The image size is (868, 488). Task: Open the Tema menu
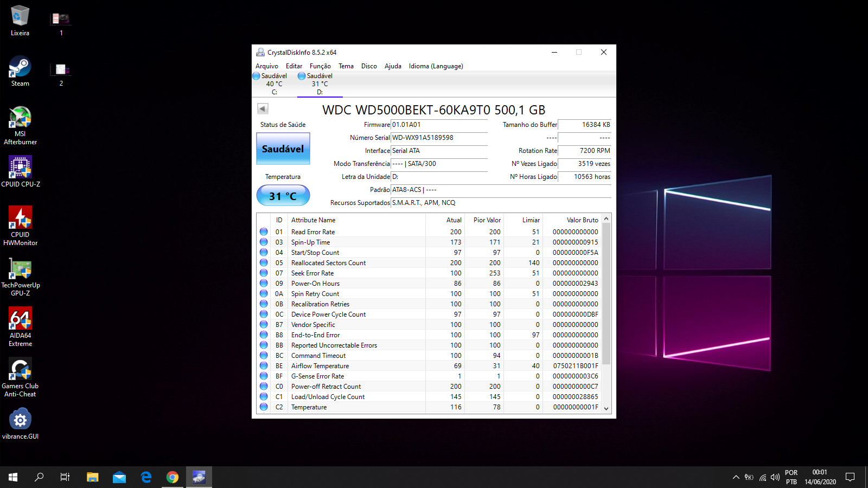(x=346, y=66)
